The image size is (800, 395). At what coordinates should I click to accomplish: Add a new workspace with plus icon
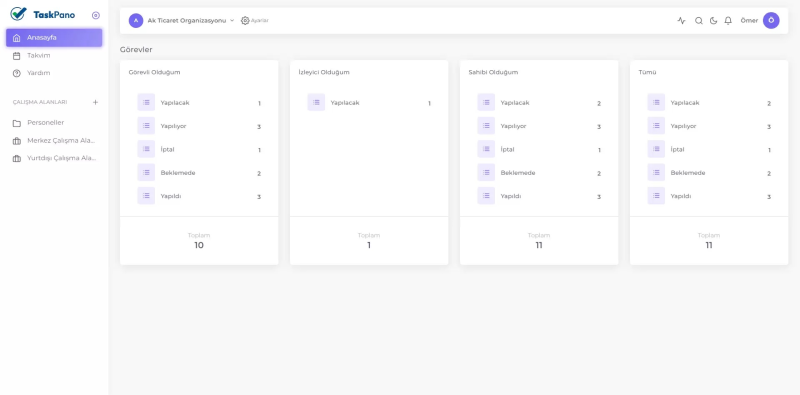click(95, 102)
